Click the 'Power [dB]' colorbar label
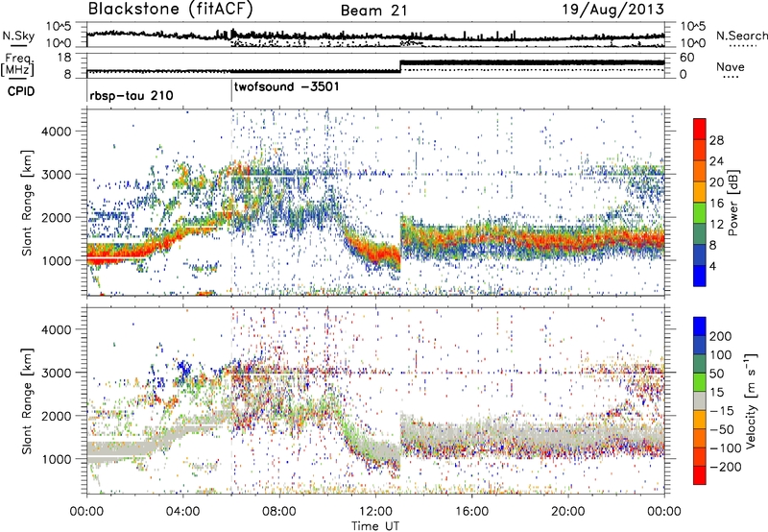Viewport: 768px width, 532px height. point(732,203)
